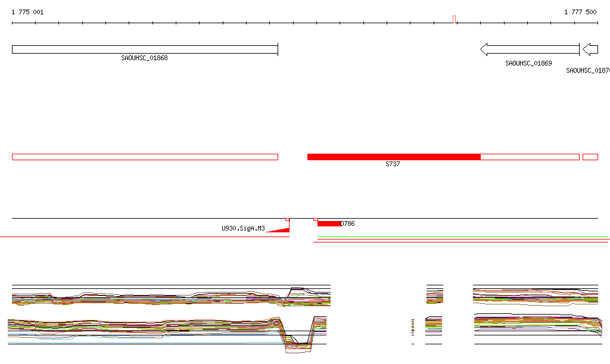Click the 1 775 001 coordinate label
Viewport: 610px width, 364px height.
point(27,12)
